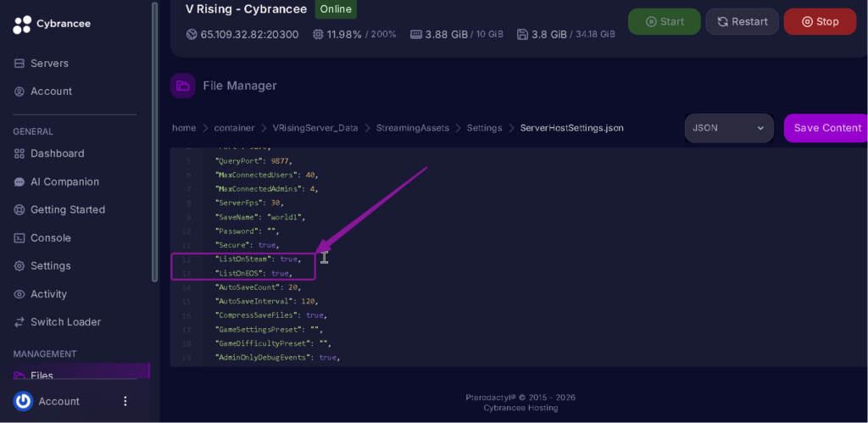868x423 pixels.
Task: Click ServerHostSettings.json breadcrumb
Action: point(572,128)
